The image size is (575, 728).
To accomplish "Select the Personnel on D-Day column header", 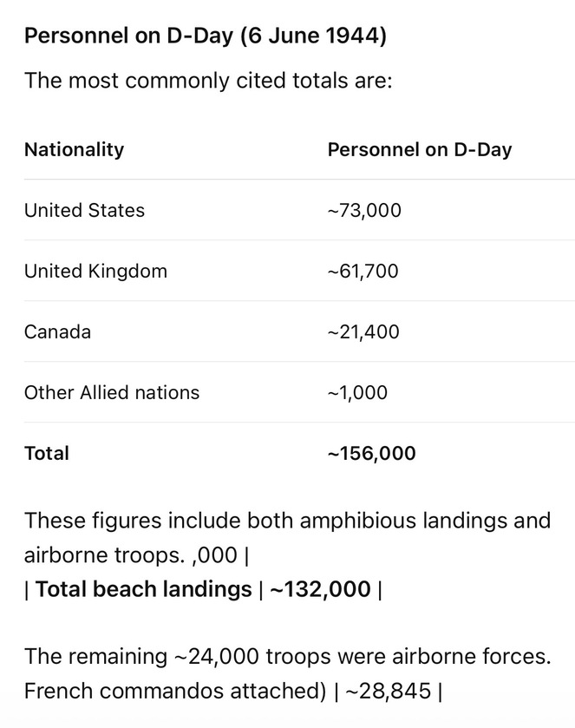I will point(420,149).
